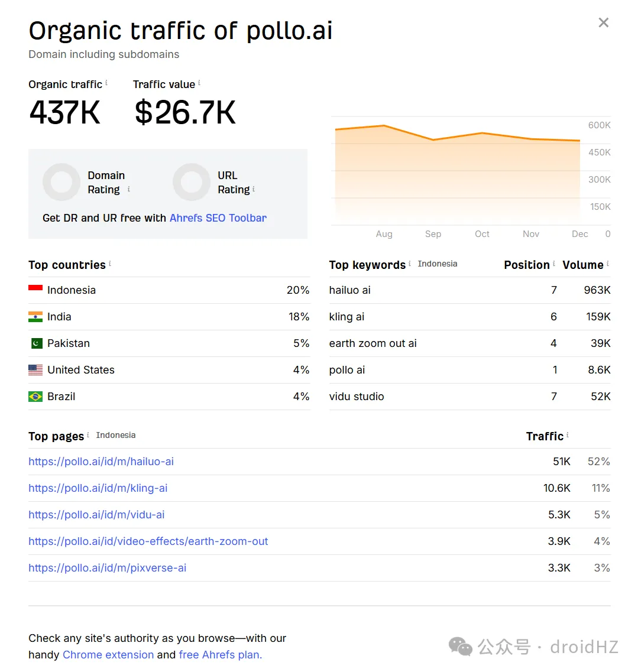The height and width of the screenshot is (672, 638).
Task: Click info icon beside Traffic column header
Action: coord(568,435)
